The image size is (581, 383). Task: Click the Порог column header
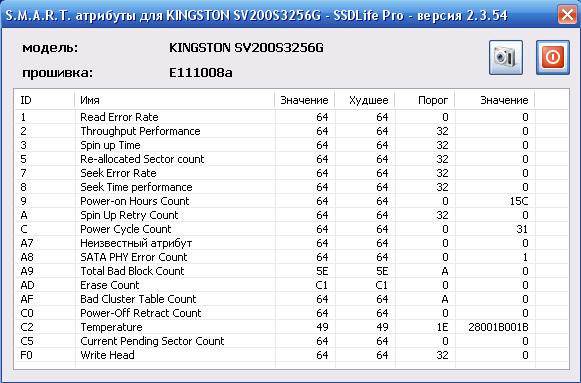425,100
